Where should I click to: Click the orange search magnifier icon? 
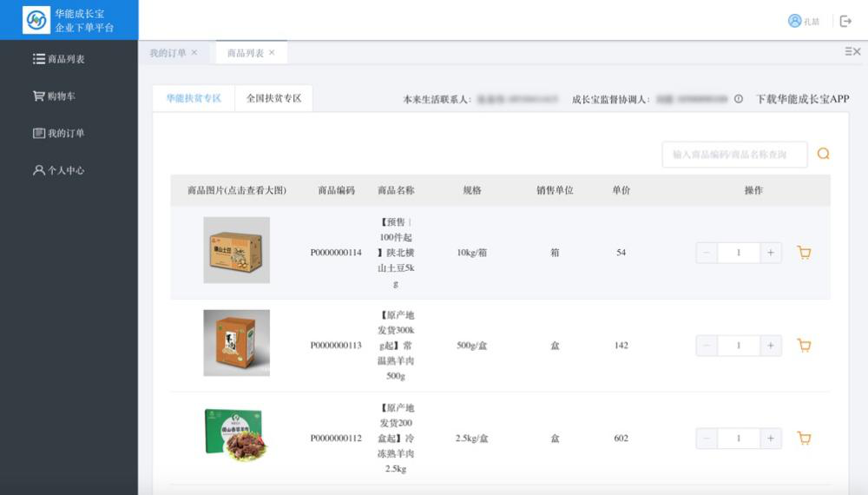pyautogui.click(x=823, y=154)
